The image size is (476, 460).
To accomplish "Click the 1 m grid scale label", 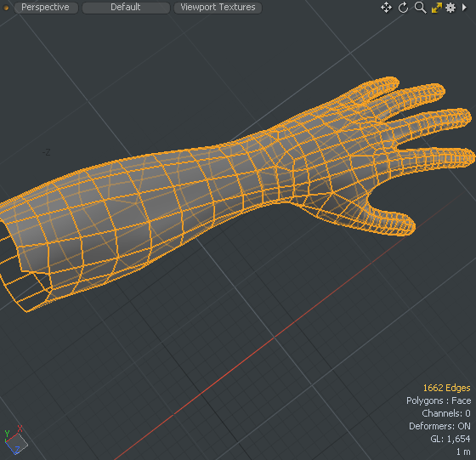I will (463, 451).
